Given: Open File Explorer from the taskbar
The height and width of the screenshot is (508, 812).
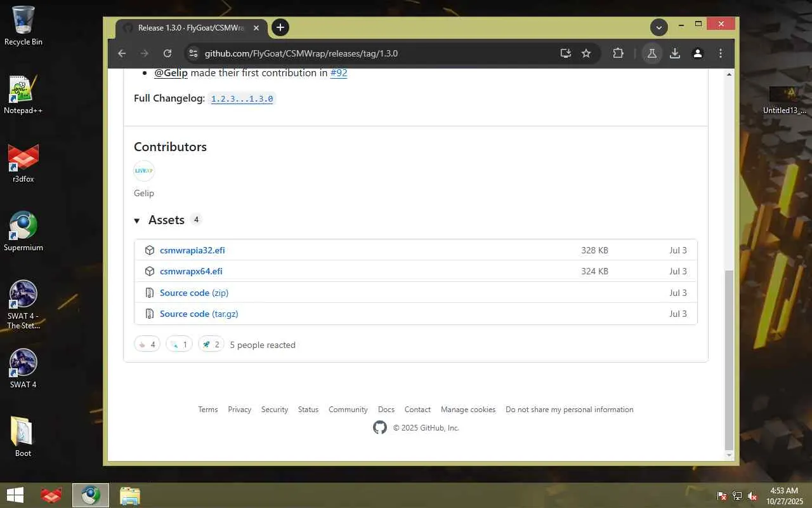Looking at the screenshot, I should click(130, 495).
